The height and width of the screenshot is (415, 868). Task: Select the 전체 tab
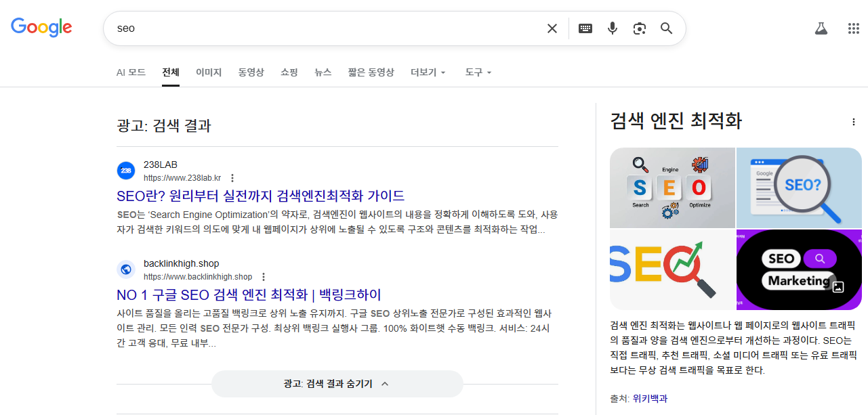tap(171, 72)
